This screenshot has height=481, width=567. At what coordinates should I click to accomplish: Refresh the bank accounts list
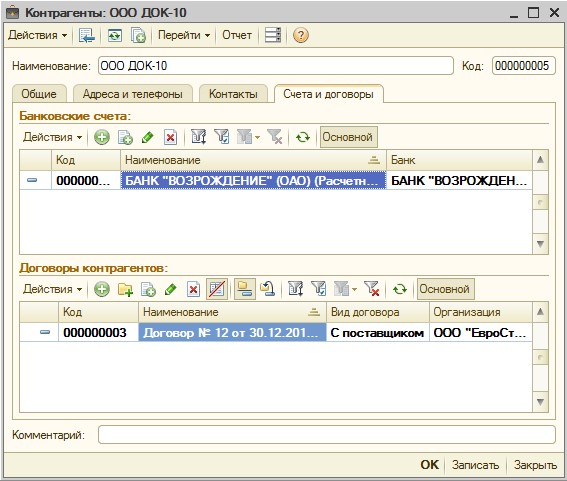tap(303, 137)
